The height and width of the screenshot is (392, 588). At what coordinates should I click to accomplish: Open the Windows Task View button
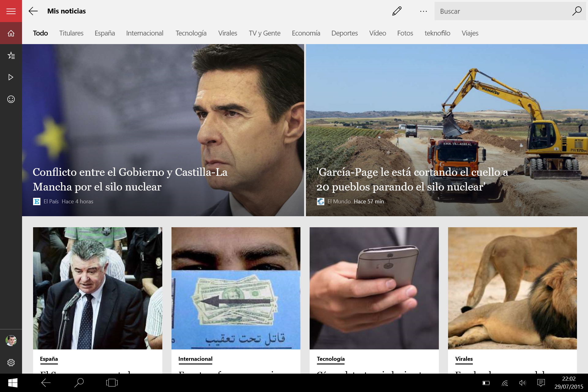(x=112, y=383)
